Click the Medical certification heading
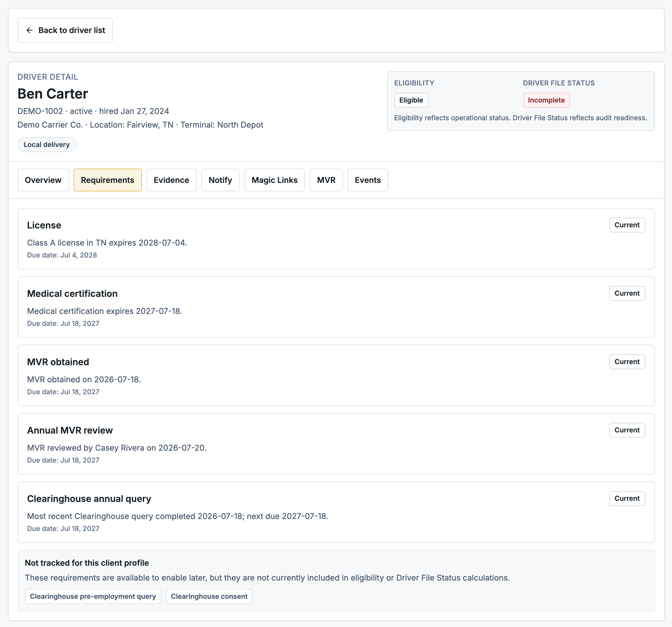The image size is (672, 627). (72, 294)
